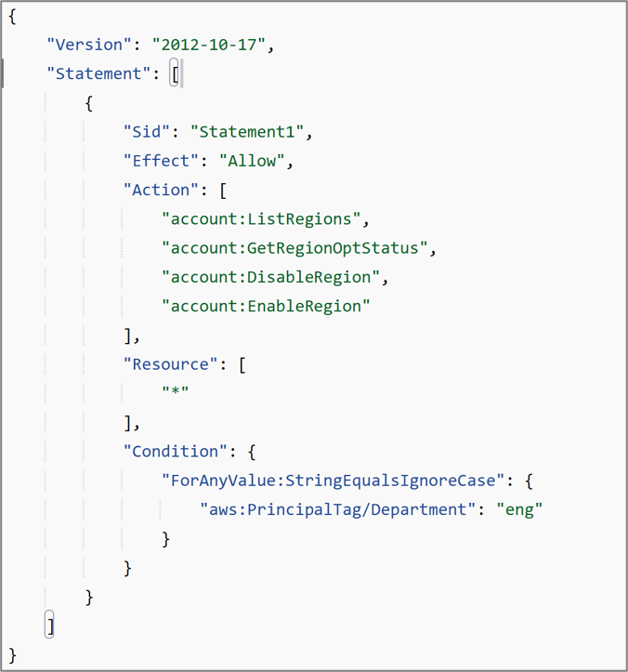Click the "Resource" key
The image size is (628, 672).
coord(171,364)
